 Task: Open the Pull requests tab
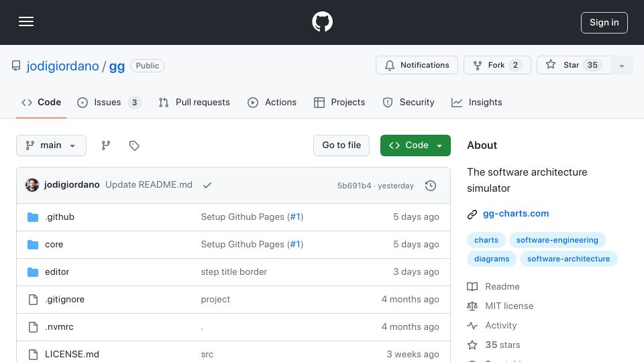195,102
